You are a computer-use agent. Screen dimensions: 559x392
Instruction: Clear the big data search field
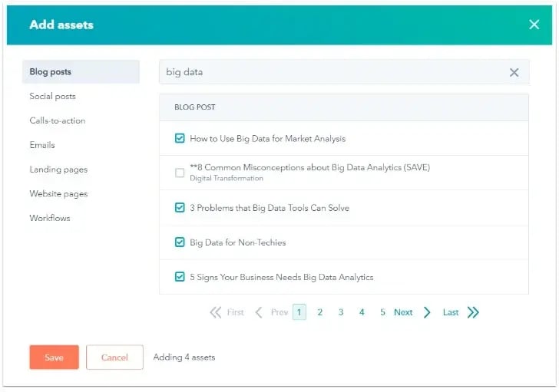pyautogui.click(x=514, y=72)
